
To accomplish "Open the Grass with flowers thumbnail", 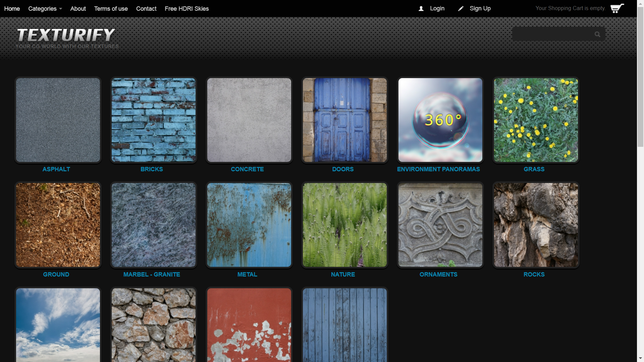I will coord(536,120).
